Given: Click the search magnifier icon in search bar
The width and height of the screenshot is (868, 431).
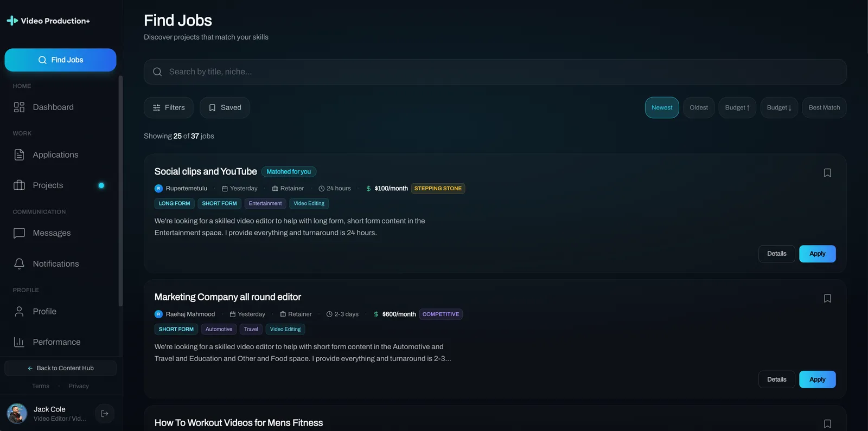Looking at the screenshot, I should [x=157, y=72].
